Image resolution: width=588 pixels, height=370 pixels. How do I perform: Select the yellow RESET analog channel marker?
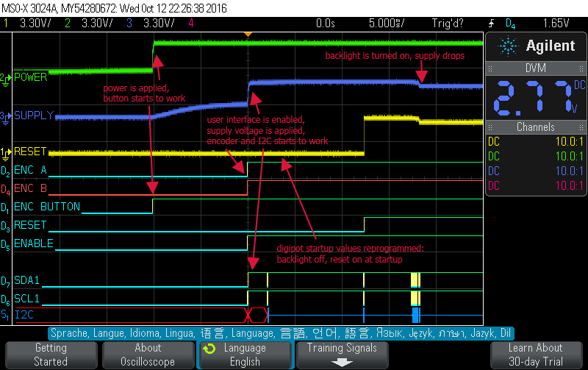click(x=6, y=152)
